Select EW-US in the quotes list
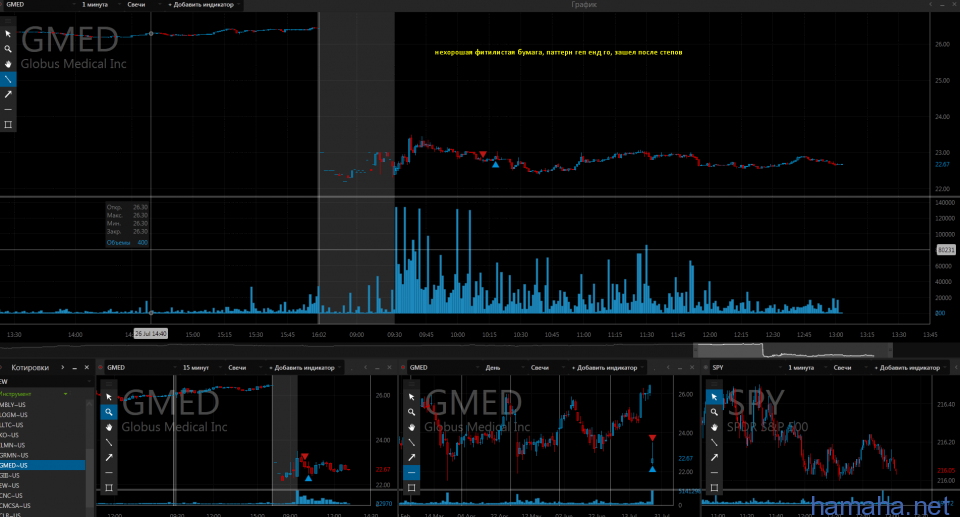Viewport: 960px width, 517px height. [43, 485]
